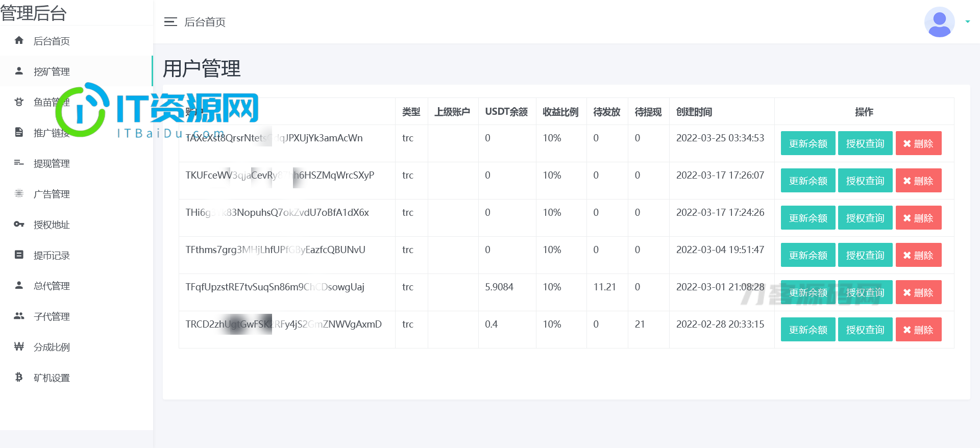Image resolution: width=980 pixels, height=448 pixels.
Task: Click 授权查询 for the 2022-03-01 21:08:28 row
Action: click(865, 292)
